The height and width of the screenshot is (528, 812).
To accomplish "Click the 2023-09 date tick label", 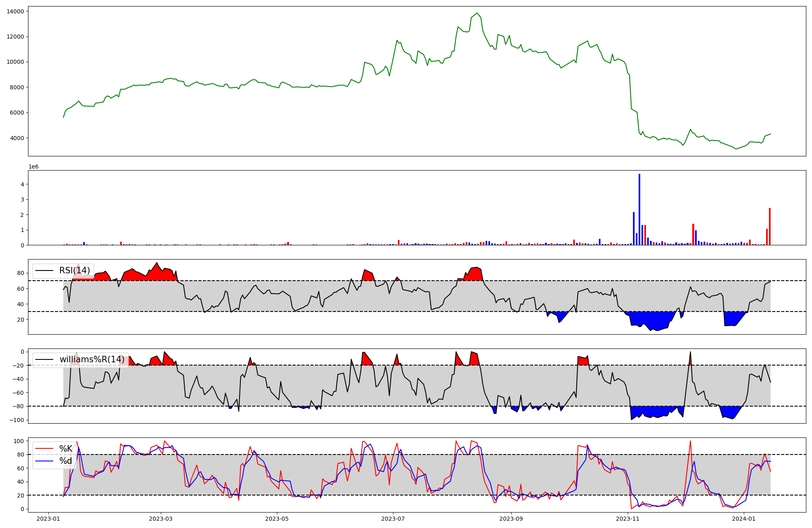I will tap(511, 519).
